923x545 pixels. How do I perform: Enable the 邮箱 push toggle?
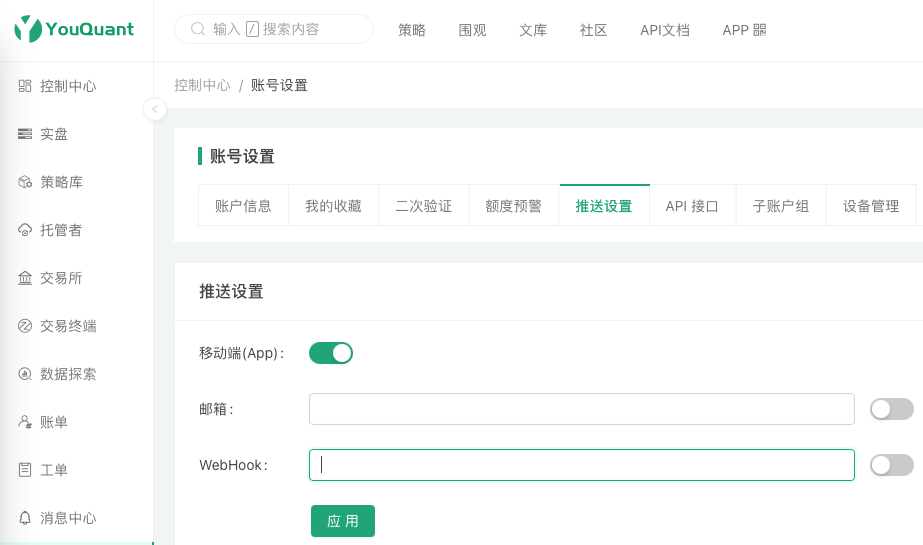click(892, 409)
